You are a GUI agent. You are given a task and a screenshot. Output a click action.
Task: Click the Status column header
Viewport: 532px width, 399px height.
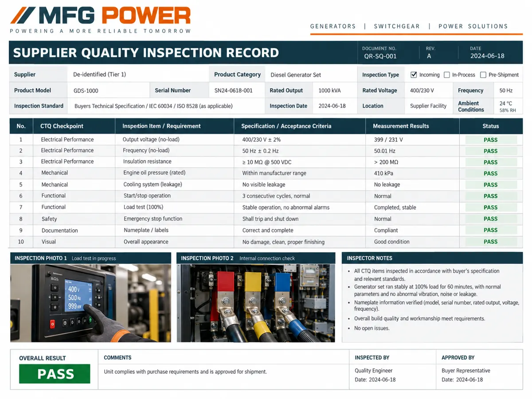point(491,126)
